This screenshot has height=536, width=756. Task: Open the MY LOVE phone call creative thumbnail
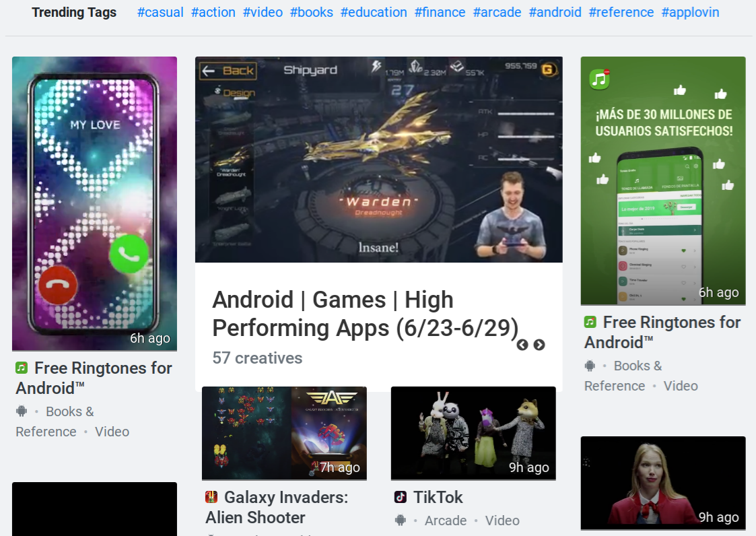pos(94,203)
